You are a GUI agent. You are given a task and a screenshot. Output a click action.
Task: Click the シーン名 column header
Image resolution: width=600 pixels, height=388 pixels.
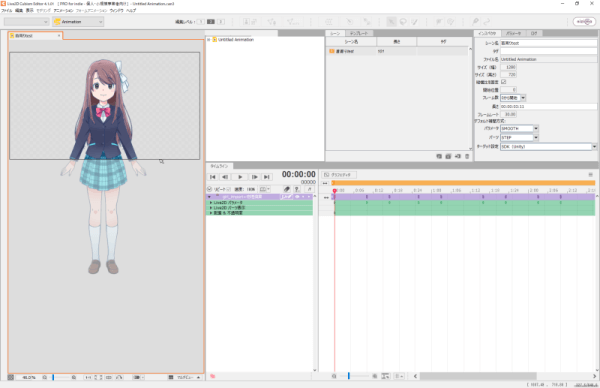(x=351, y=42)
